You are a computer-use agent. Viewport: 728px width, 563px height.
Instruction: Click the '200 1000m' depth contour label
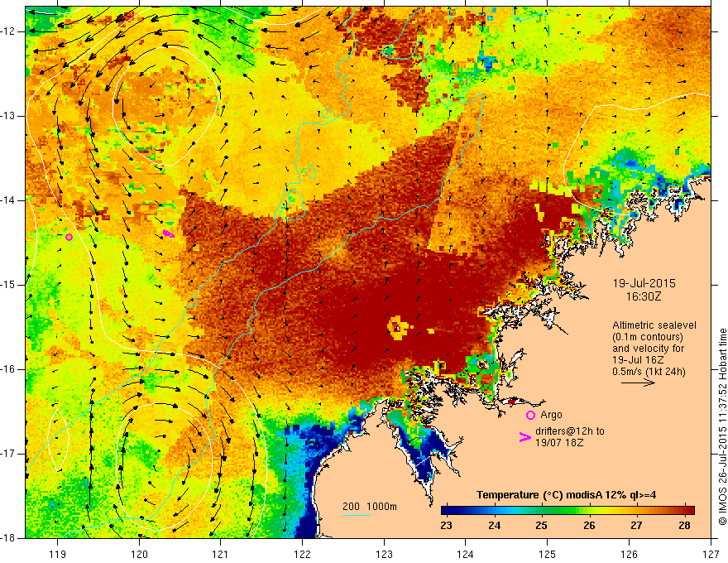370,507
